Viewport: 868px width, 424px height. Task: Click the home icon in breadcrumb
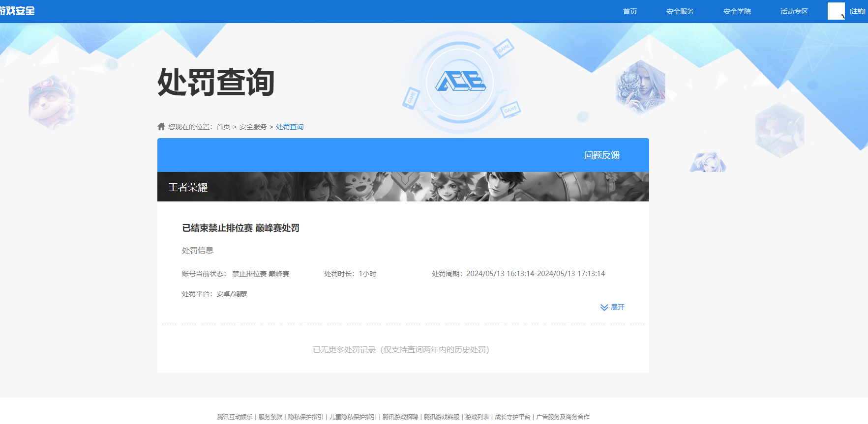pos(161,126)
